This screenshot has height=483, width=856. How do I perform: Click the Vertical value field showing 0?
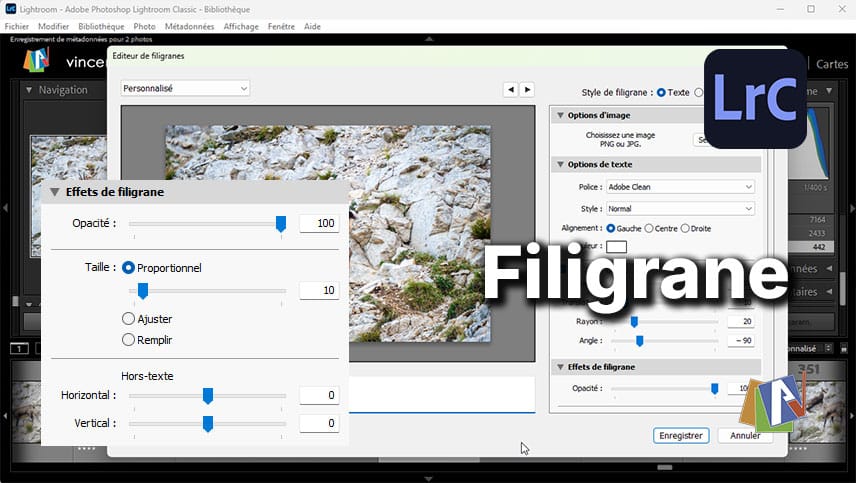pyautogui.click(x=319, y=423)
